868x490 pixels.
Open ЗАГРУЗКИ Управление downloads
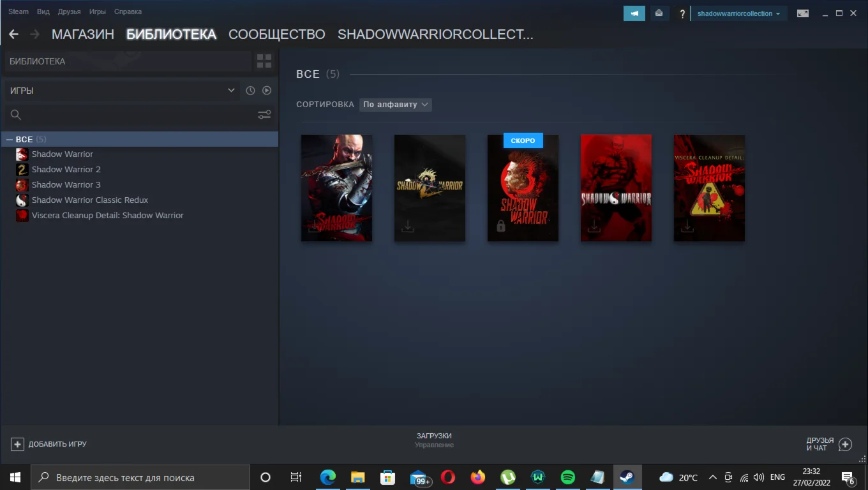[434, 440]
